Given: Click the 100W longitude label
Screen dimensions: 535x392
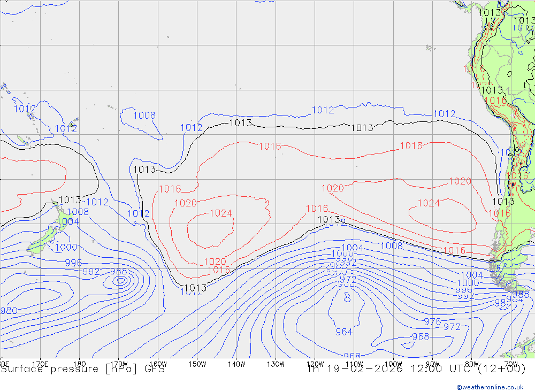Looking at the screenshot, I should 393,364.
